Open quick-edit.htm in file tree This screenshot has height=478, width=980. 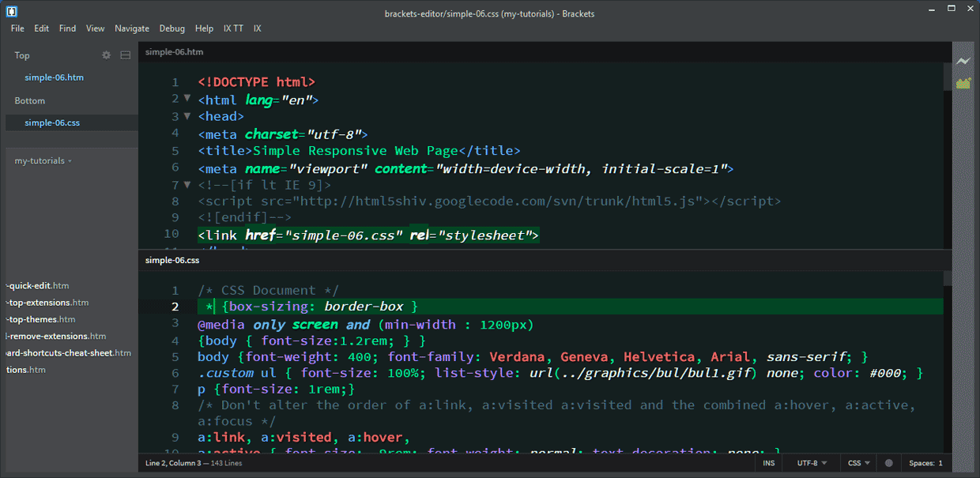(38, 286)
